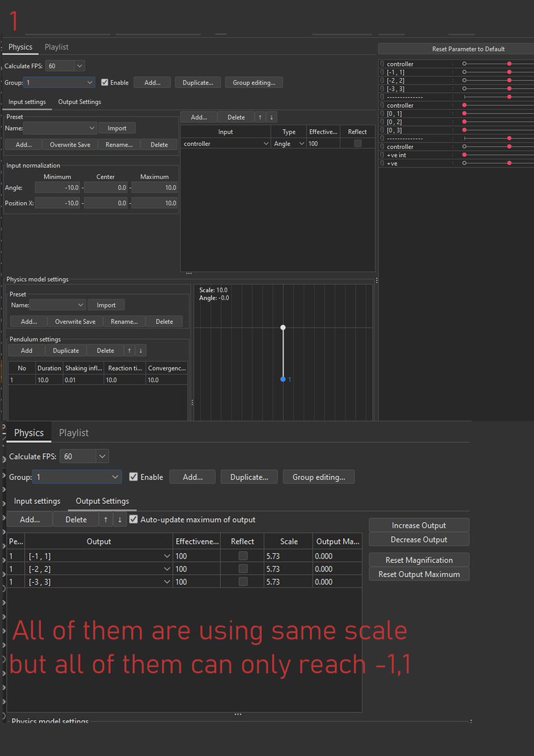Click Duplicate in Pendulum settings

click(x=66, y=351)
